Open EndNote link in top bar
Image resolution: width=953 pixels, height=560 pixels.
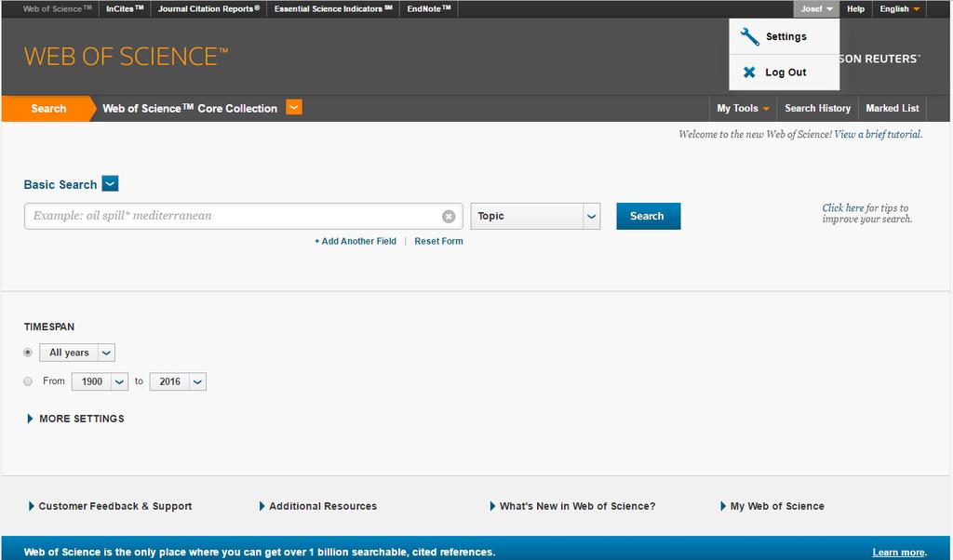click(x=428, y=9)
